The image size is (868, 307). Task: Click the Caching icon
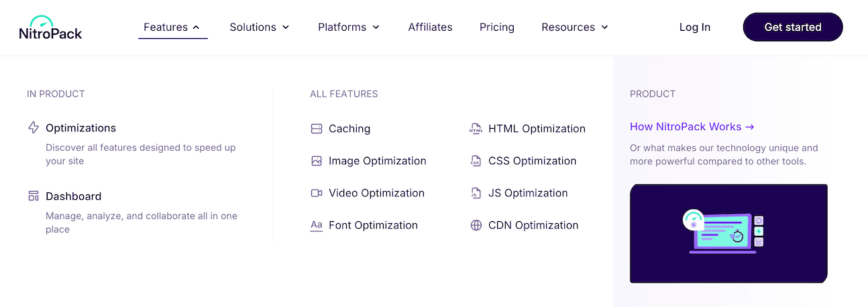tap(317, 129)
